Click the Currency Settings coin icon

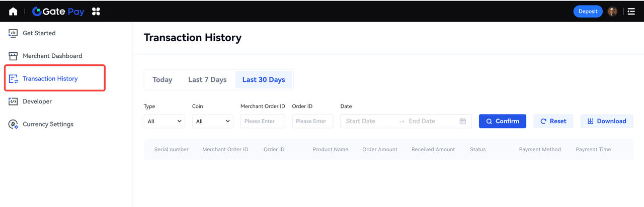tap(13, 124)
